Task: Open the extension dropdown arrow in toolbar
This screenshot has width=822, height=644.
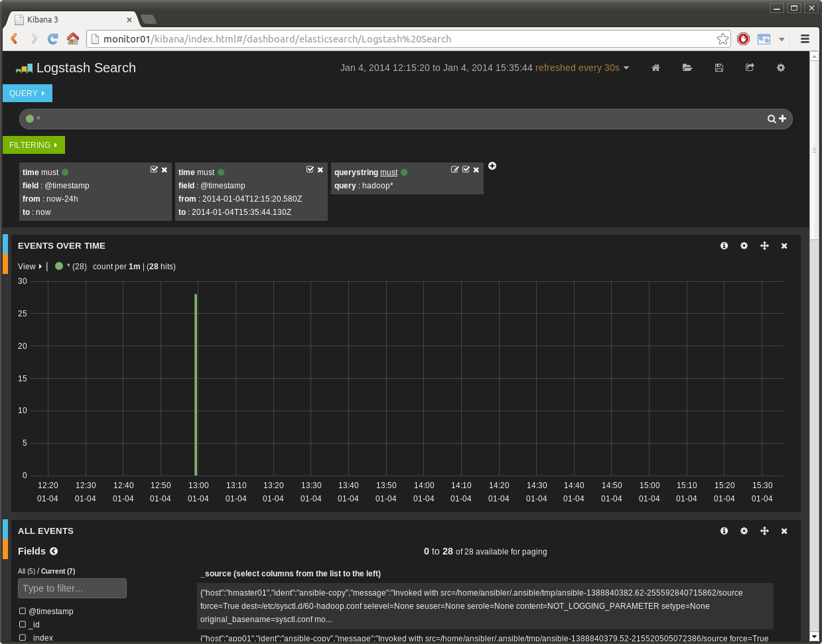Action: [782, 39]
